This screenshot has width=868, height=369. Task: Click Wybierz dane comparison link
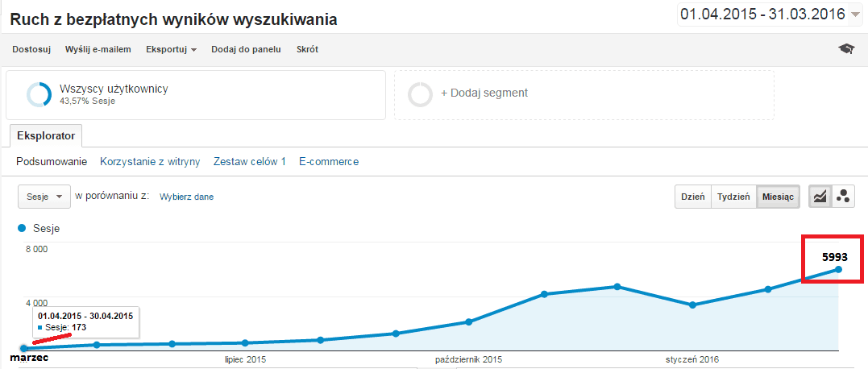(x=186, y=197)
